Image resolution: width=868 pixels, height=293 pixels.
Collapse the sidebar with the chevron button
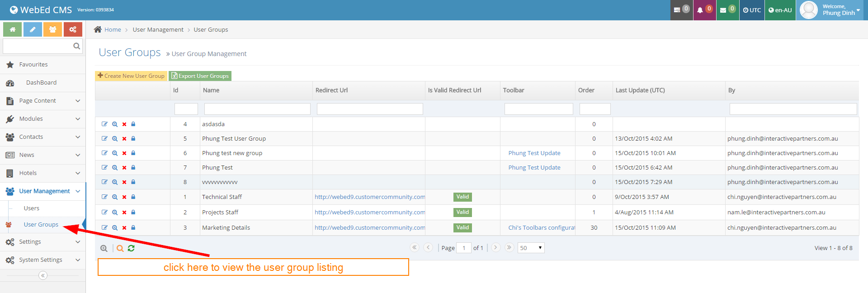pyautogui.click(x=43, y=275)
